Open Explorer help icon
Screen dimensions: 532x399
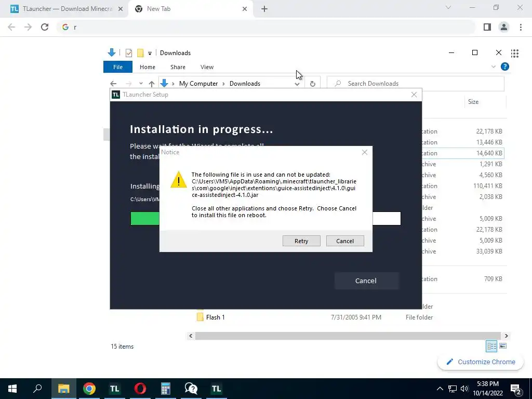click(x=505, y=66)
